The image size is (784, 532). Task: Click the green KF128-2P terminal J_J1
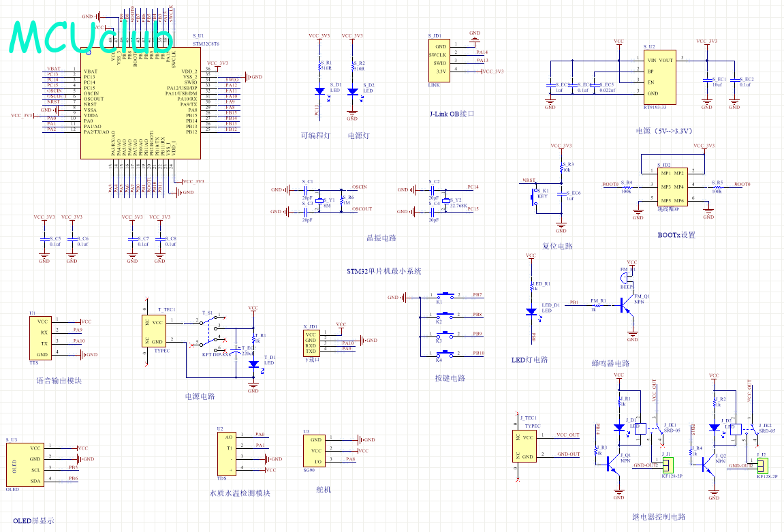668,465
